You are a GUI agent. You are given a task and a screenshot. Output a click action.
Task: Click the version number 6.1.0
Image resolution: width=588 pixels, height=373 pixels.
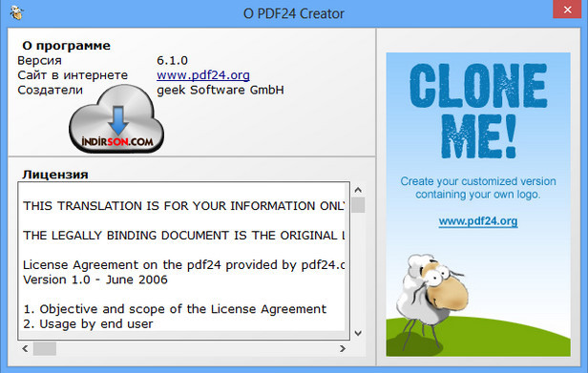click(x=172, y=60)
